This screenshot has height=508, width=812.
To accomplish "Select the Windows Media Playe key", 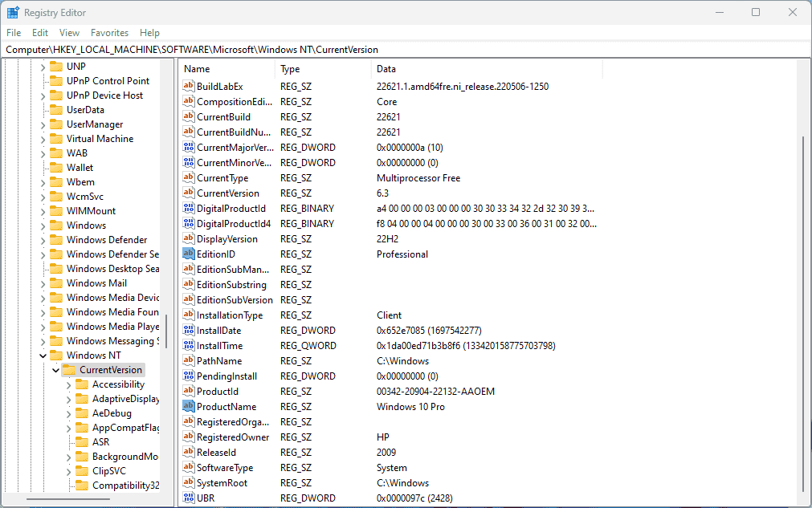I will click(112, 327).
